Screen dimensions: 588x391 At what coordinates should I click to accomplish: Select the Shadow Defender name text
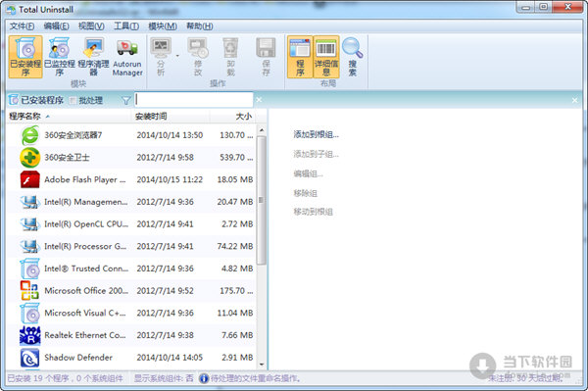tap(78, 358)
